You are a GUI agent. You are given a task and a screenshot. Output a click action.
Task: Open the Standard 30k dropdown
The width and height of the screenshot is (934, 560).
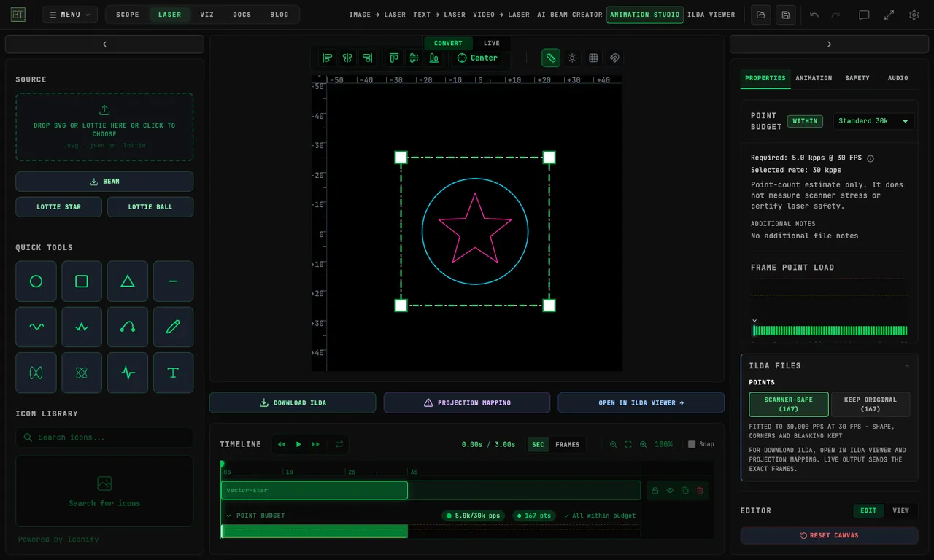point(873,121)
